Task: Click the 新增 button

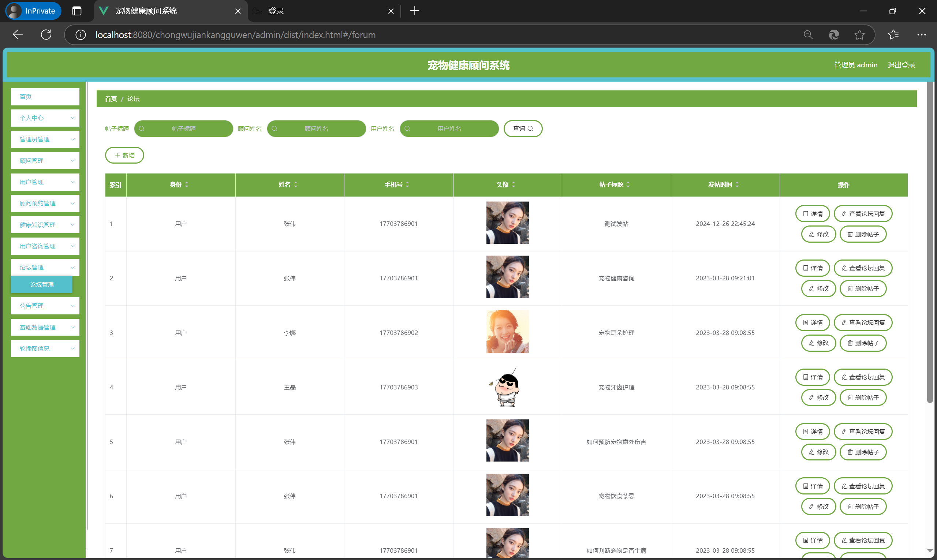Action: click(124, 155)
